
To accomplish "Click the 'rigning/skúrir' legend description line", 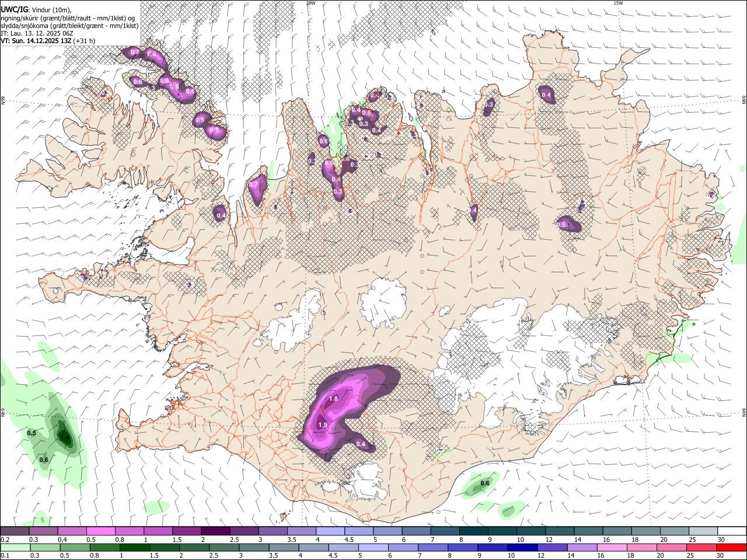I will click(68, 18).
